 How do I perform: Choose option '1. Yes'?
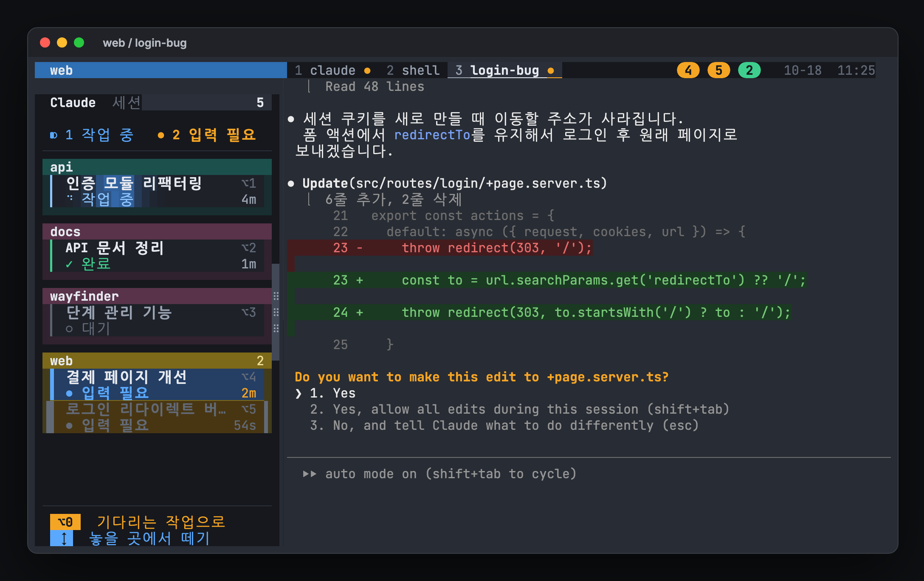333,393
